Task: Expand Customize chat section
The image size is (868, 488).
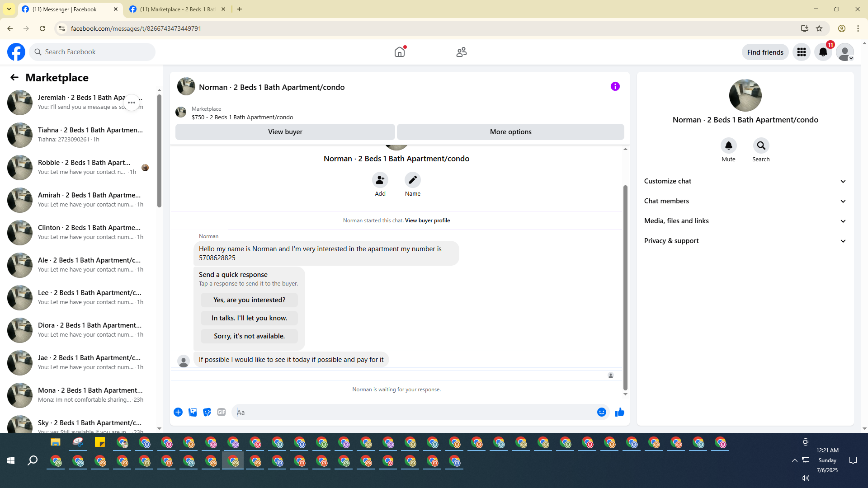Action: pyautogui.click(x=745, y=181)
